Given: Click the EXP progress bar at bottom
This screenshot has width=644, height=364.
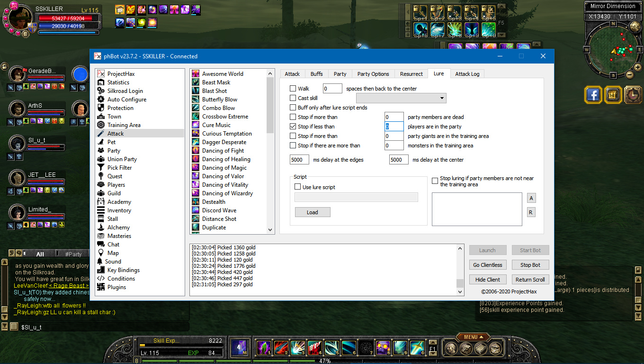Looking at the screenshot, I should [x=180, y=353].
